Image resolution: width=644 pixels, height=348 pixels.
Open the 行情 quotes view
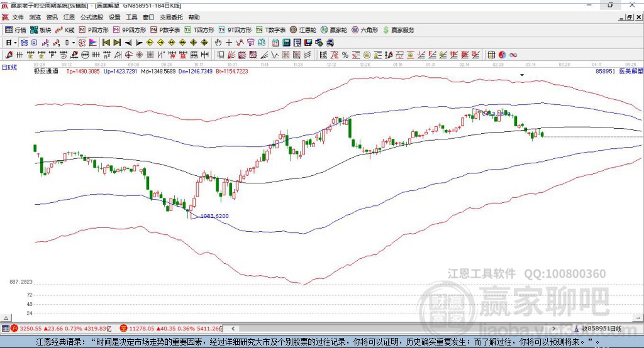click(x=16, y=30)
